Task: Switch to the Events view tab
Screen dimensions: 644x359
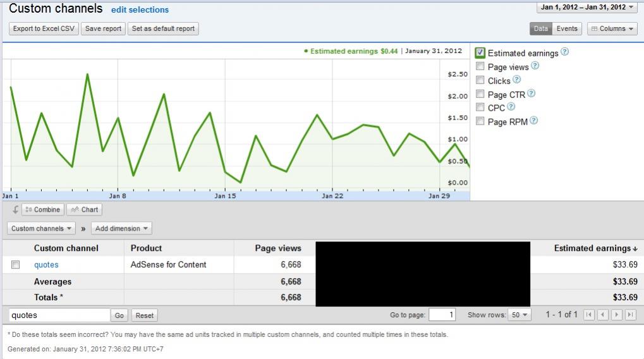Action: (x=567, y=28)
